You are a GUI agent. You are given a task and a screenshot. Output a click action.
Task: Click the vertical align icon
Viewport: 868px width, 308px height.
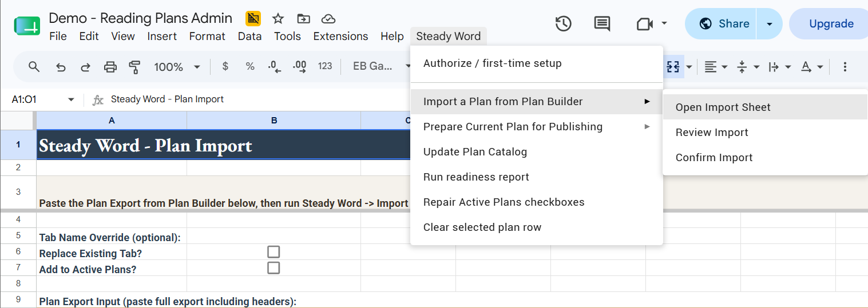742,67
